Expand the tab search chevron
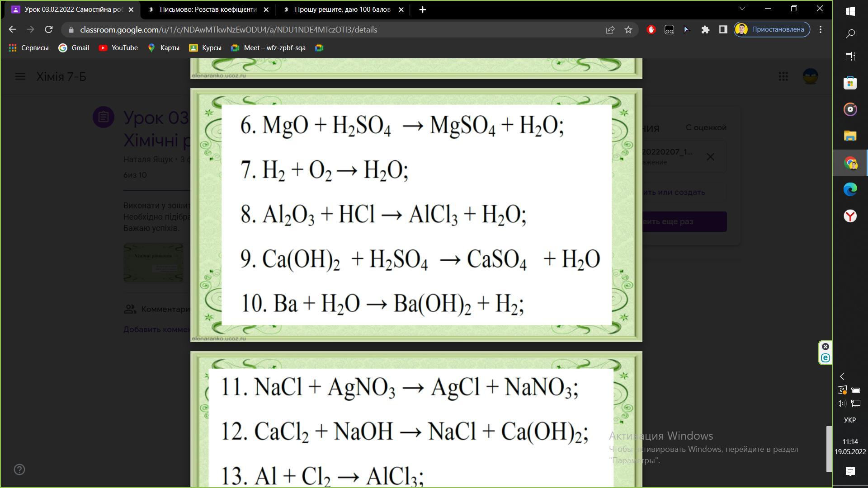This screenshot has height=488, width=868. (742, 9)
